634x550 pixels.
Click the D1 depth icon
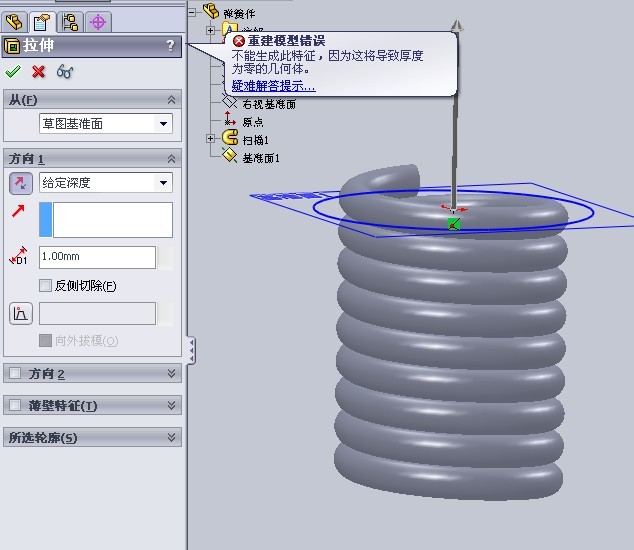19,256
